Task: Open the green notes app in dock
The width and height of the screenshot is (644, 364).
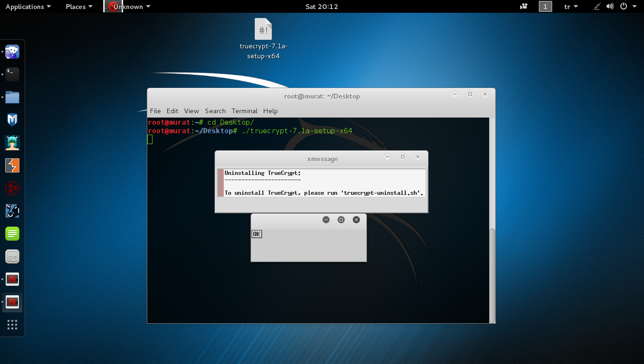Action: 12,234
